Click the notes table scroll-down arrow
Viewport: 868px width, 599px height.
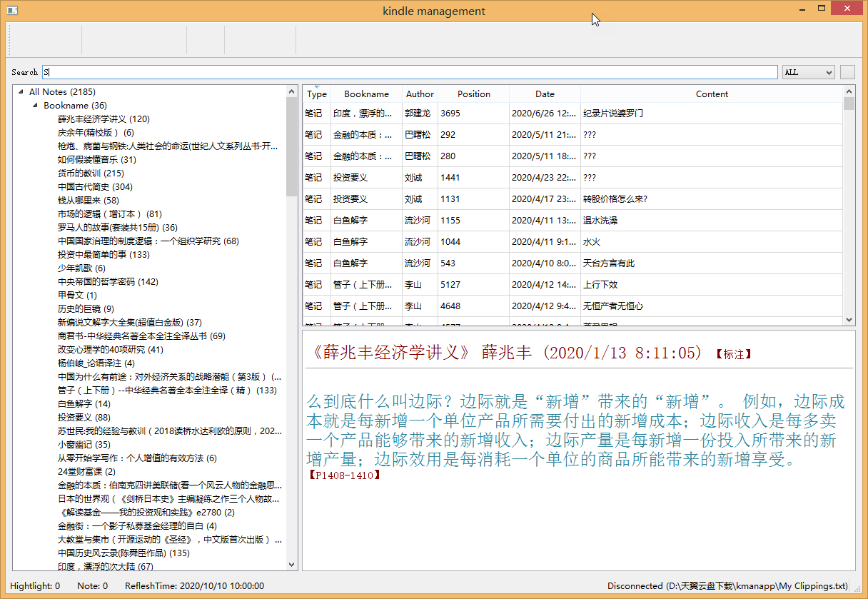(849, 321)
